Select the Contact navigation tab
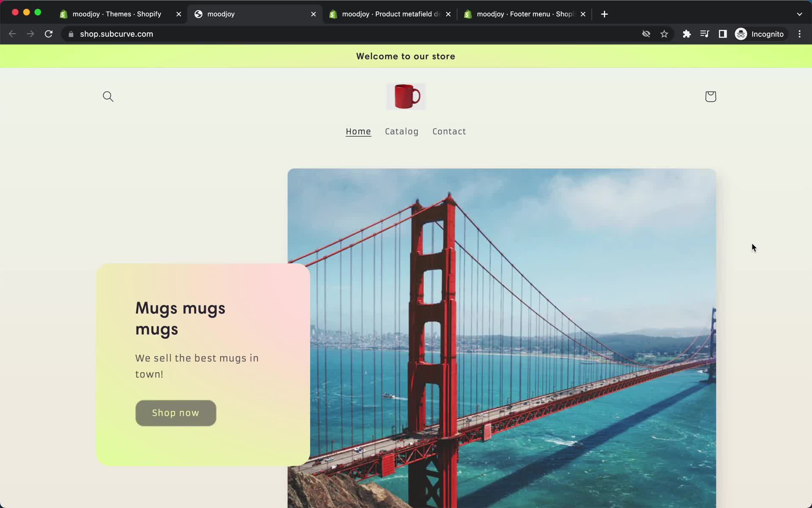 [x=450, y=131]
